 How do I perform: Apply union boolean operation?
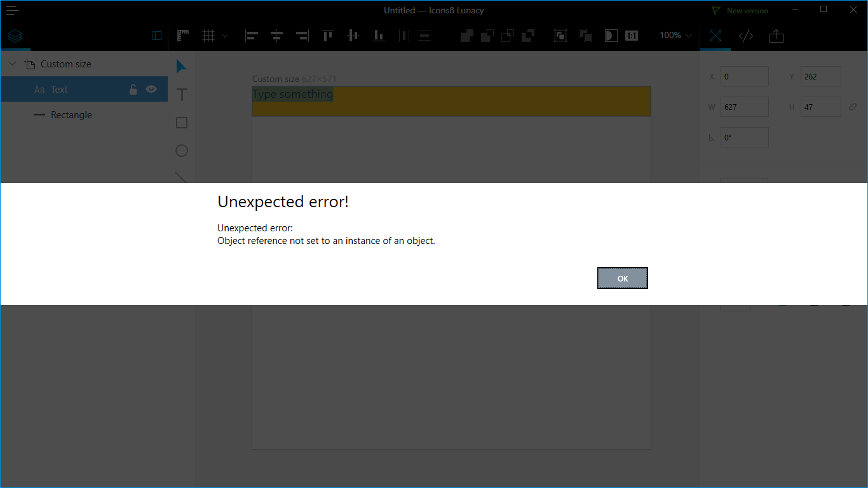[x=466, y=36]
